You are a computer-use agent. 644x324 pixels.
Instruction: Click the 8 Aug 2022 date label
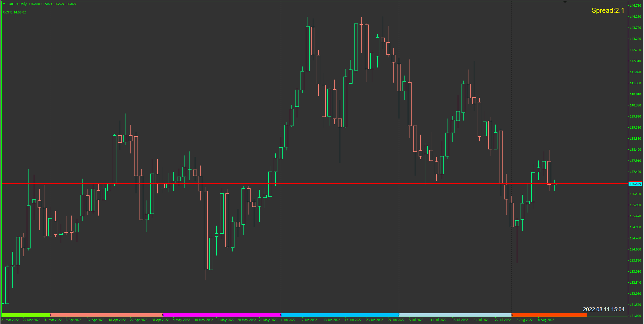(x=546, y=320)
